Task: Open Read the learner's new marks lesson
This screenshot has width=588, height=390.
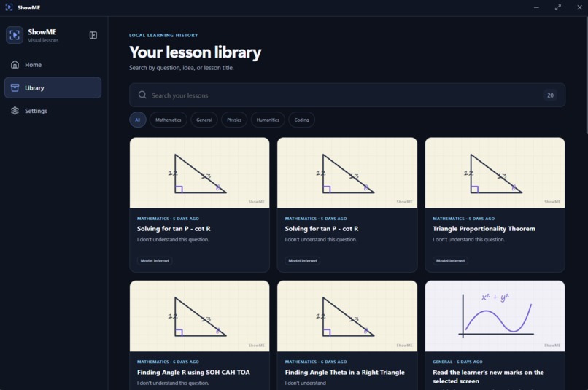Action: point(488,376)
